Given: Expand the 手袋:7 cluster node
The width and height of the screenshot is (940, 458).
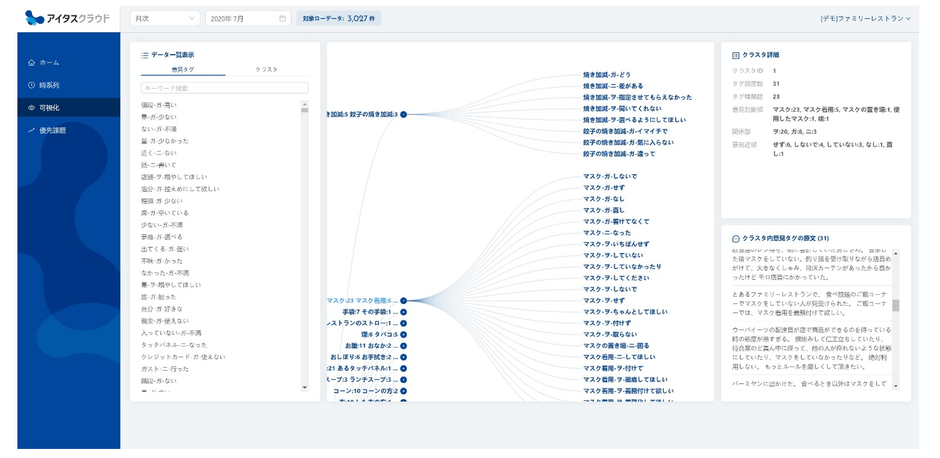Looking at the screenshot, I should (404, 312).
